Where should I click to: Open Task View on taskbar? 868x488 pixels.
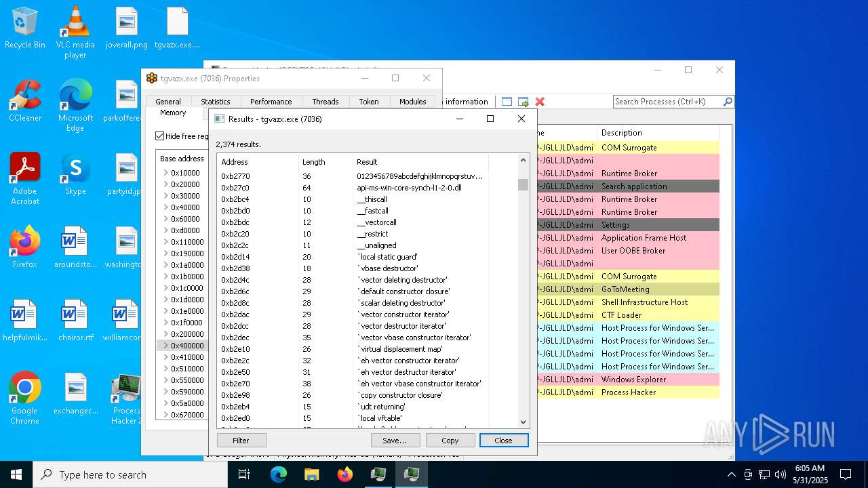click(x=244, y=474)
